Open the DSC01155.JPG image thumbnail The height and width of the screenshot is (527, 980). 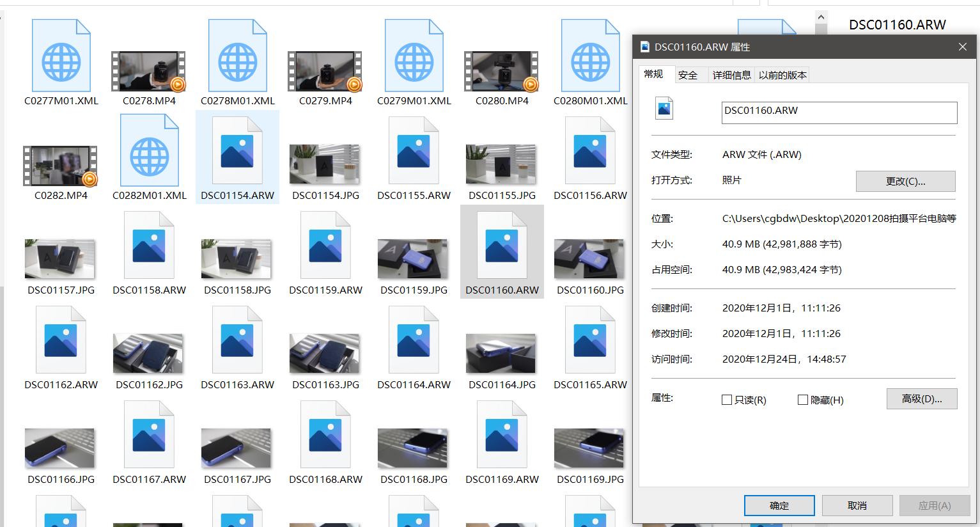click(x=501, y=164)
